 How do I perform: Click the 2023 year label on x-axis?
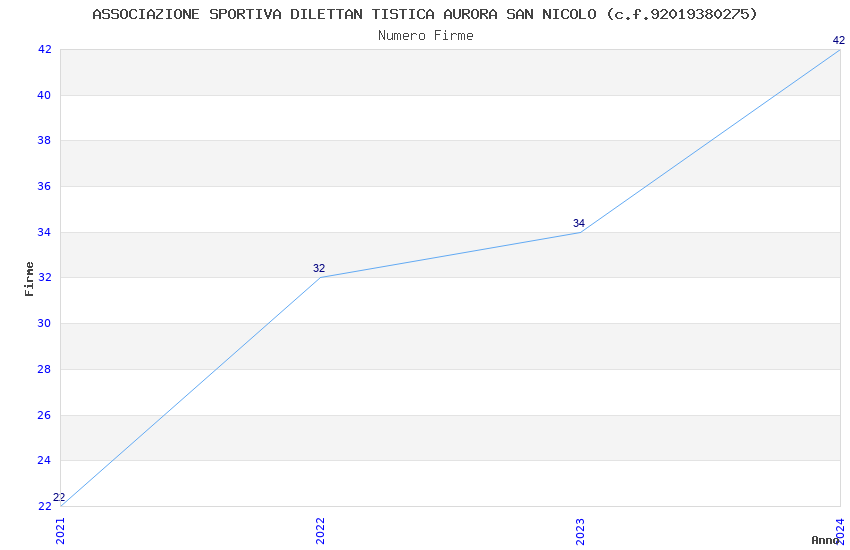click(580, 530)
